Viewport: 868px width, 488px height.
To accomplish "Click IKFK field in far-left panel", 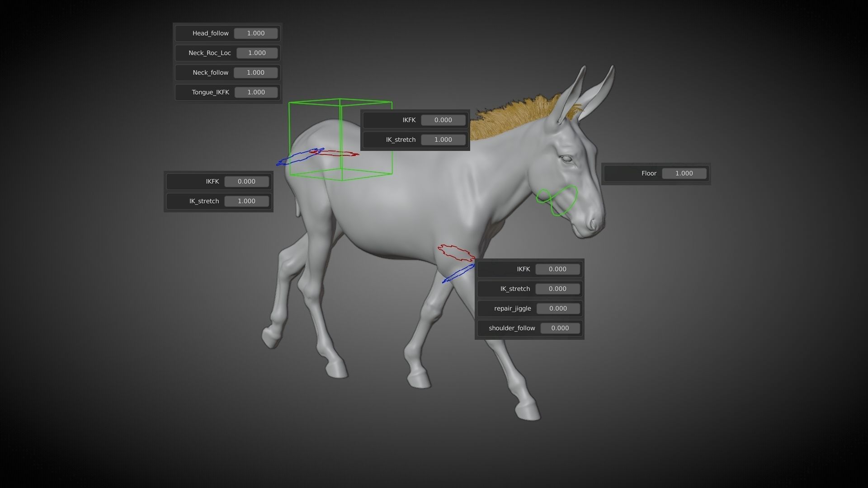I will [246, 182].
